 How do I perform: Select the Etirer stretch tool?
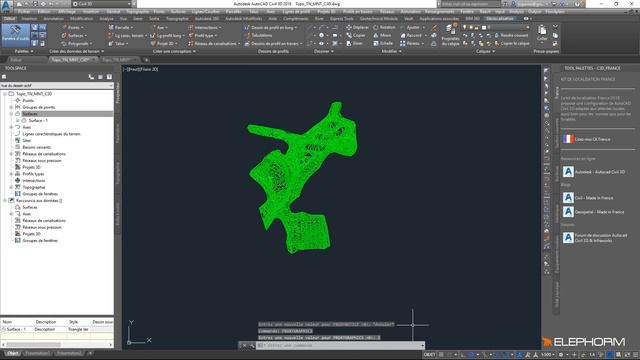coord(354,43)
